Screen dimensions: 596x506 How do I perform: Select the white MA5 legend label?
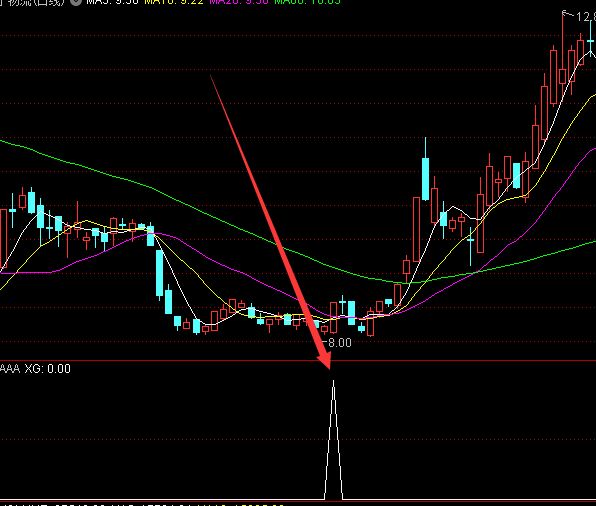point(112,2)
